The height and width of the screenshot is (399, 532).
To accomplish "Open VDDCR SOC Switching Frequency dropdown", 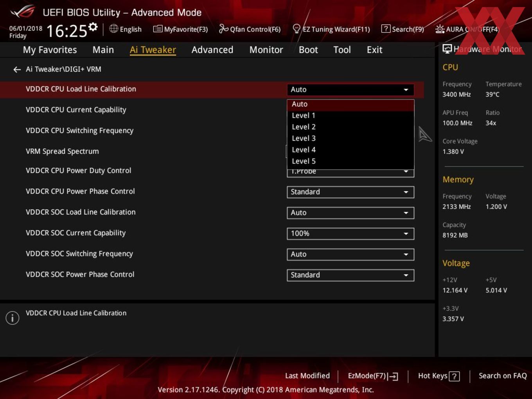I will coord(350,254).
